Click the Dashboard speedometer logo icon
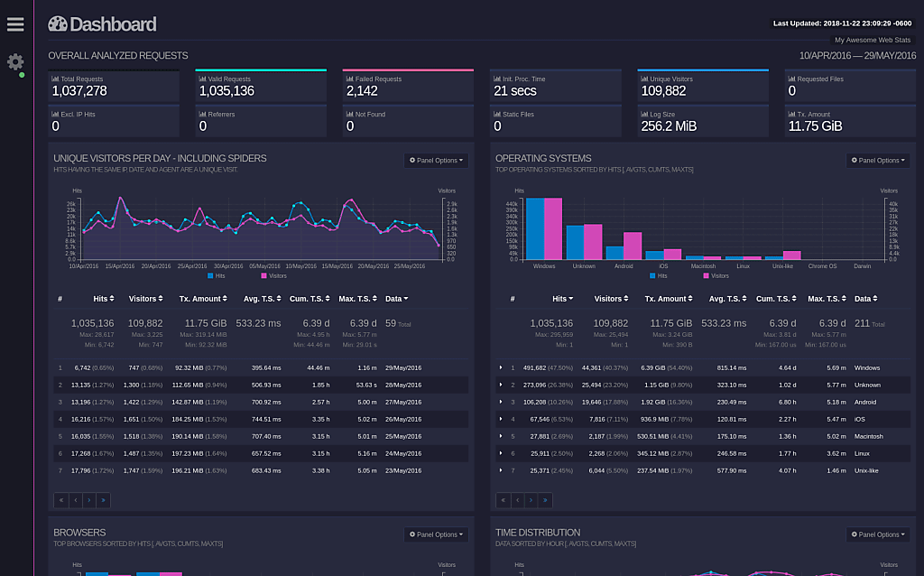Viewport: 924px width, 576px height. 57,23
